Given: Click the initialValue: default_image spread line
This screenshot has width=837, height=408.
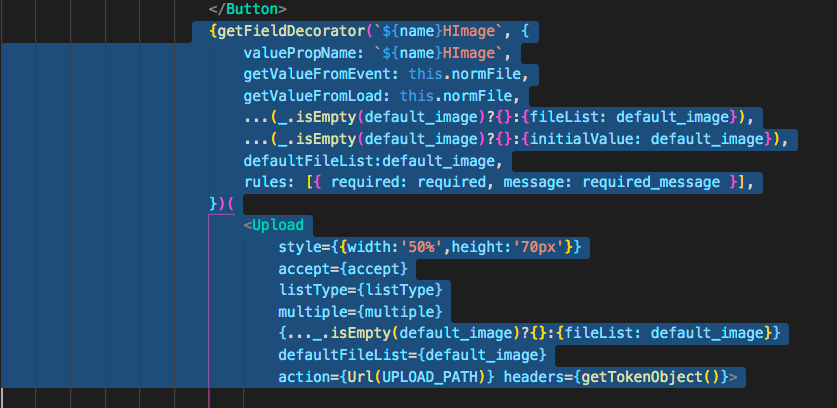Looking at the screenshot, I should (x=516, y=139).
